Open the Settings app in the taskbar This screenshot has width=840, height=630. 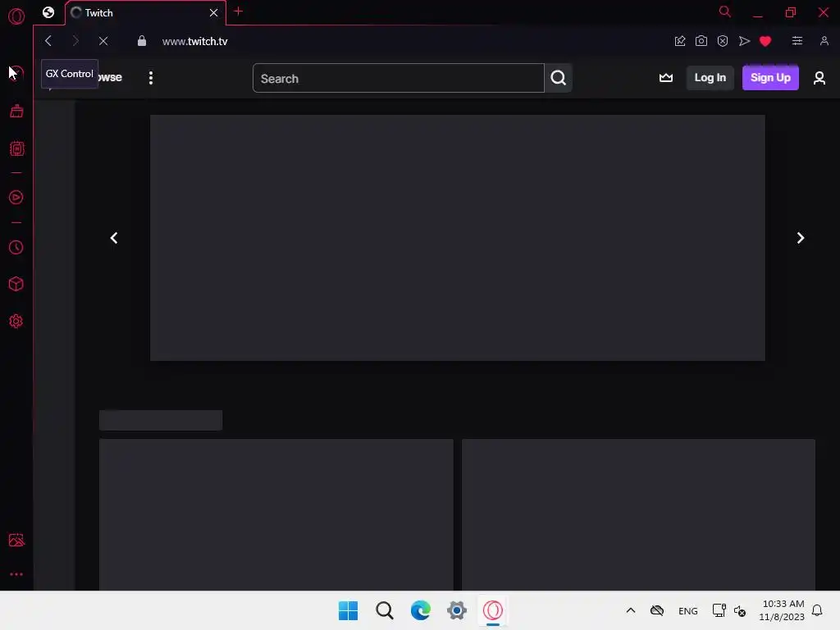pos(457,610)
